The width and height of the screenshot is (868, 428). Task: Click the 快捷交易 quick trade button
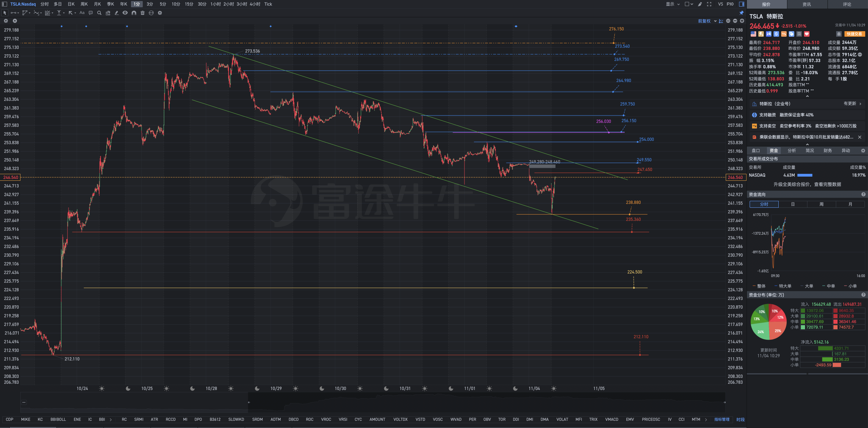[855, 34]
